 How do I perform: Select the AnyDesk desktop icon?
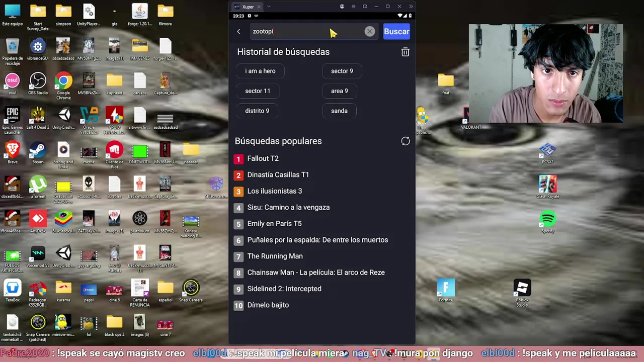(38, 222)
